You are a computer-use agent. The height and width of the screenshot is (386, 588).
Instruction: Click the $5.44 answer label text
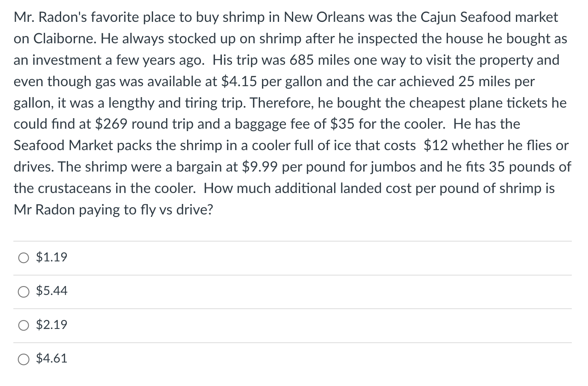pyautogui.click(x=52, y=291)
